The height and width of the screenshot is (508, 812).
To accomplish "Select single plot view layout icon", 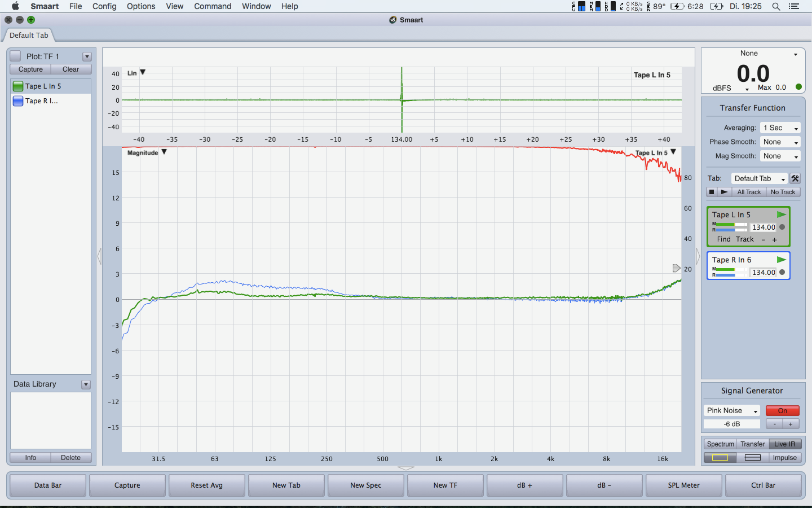I will point(720,458).
